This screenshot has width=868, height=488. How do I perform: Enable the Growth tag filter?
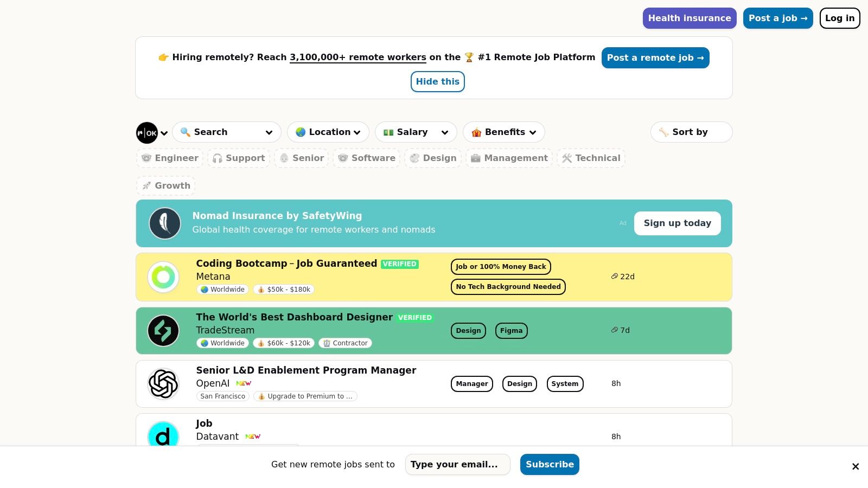coord(166,186)
